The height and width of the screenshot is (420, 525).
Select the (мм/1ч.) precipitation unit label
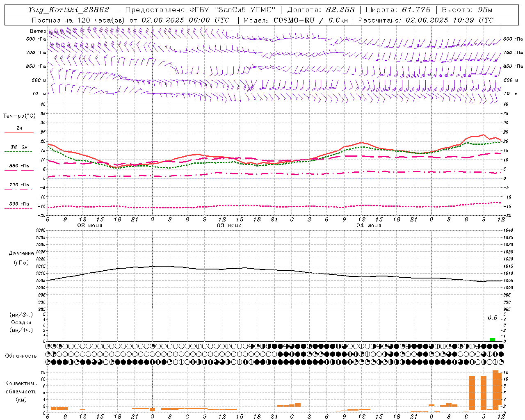tap(21, 330)
